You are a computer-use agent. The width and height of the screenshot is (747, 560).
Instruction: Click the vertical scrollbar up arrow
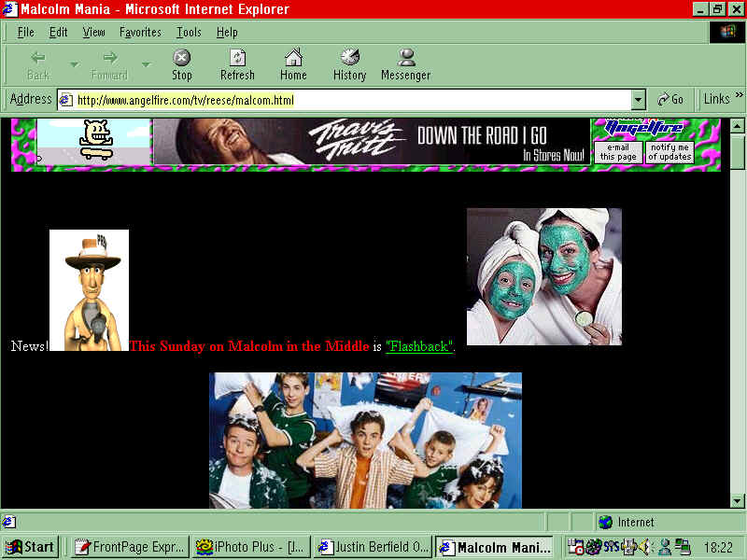coord(737,126)
